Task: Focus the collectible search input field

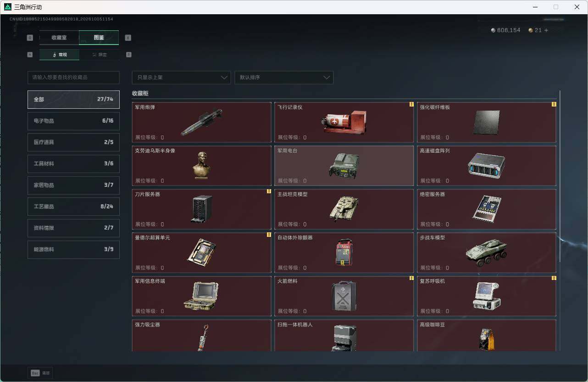Action: coord(73,78)
